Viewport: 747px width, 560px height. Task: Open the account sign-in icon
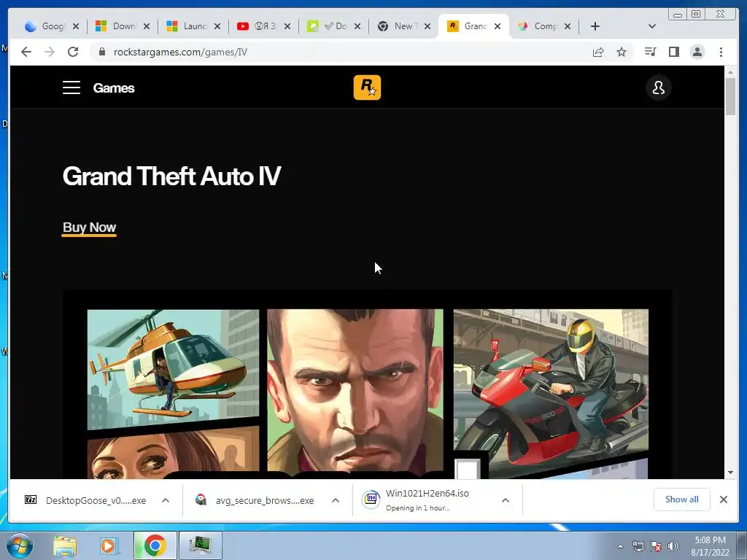point(659,87)
